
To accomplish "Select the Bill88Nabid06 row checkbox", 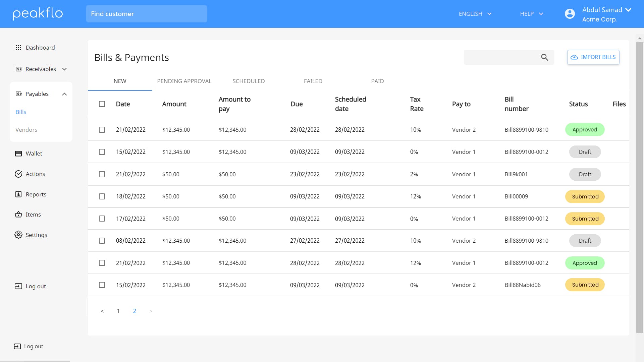I will pos(102,285).
